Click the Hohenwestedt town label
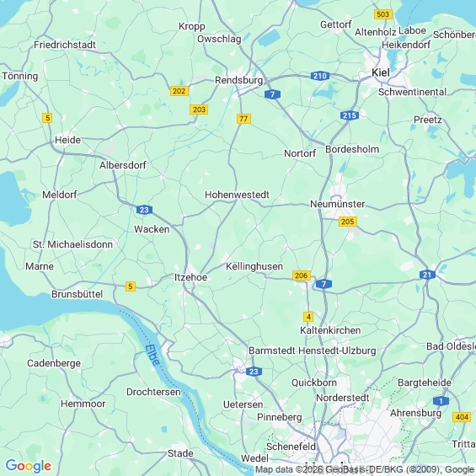This screenshot has width=476, height=476. 237,195
